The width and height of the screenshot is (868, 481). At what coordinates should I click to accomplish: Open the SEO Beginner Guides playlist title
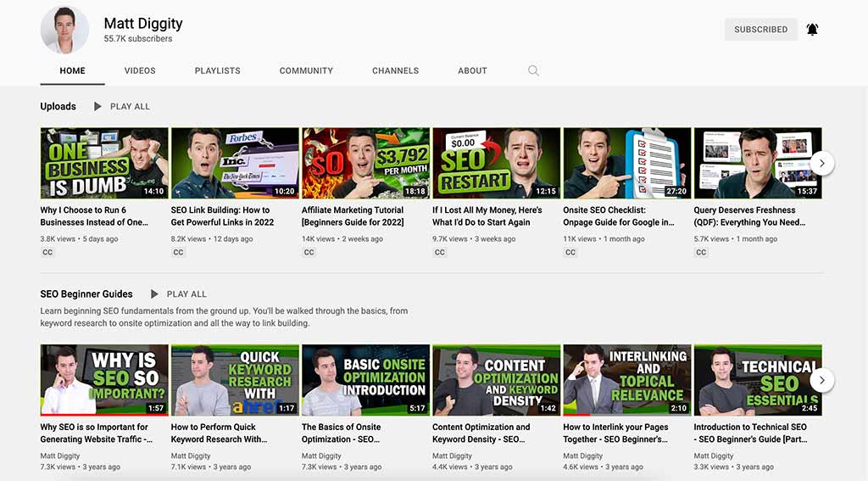tap(86, 294)
